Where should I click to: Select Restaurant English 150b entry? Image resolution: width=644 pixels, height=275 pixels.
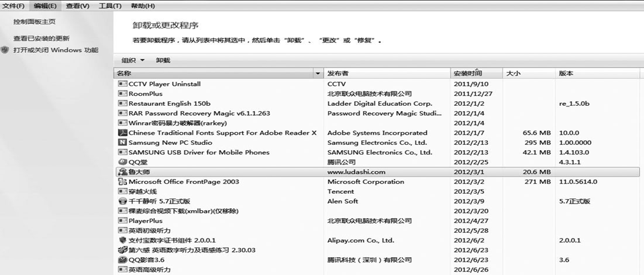point(170,103)
